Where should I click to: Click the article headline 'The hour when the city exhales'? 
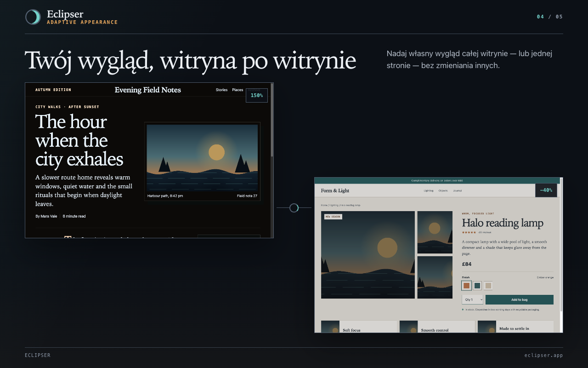point(79,141)
